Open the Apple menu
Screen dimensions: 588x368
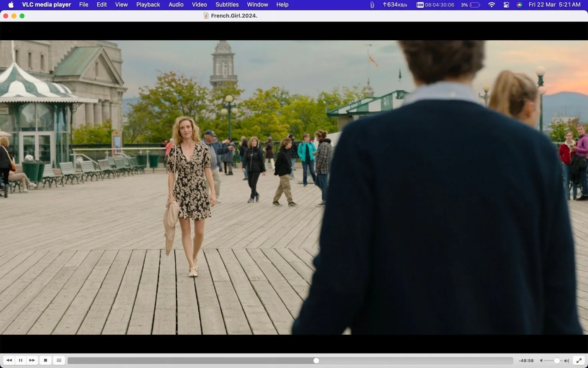[11, 5]
